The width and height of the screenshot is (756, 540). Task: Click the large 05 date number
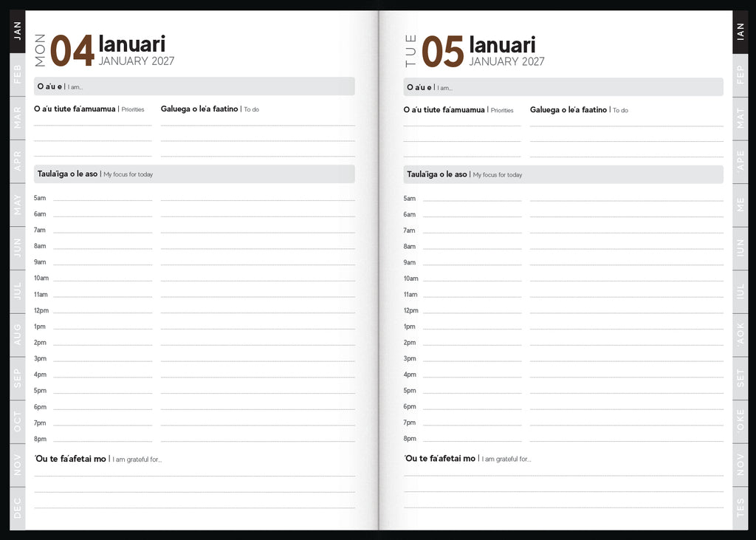(x=443, y=51)
